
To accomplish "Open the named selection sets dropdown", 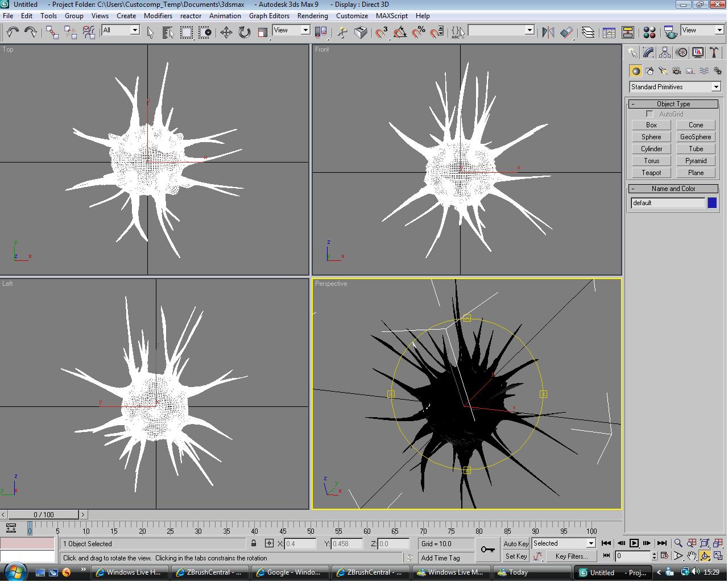I will [501, 30].
